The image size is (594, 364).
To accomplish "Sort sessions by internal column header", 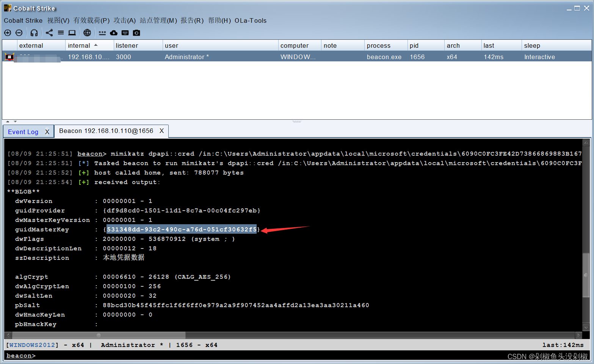I will (89, 45).
